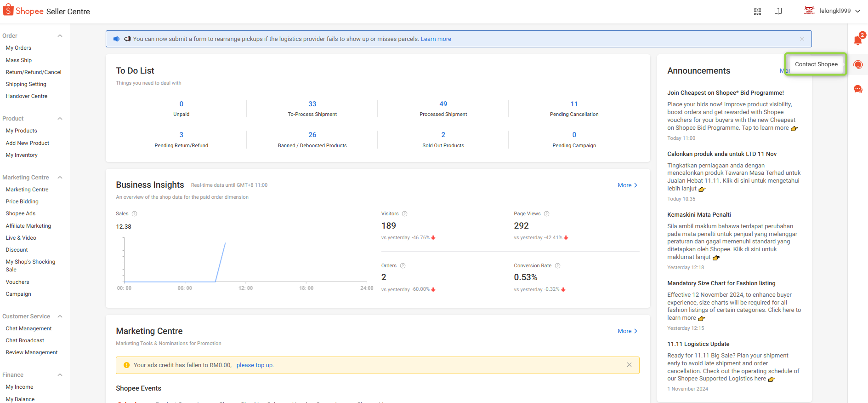
Task: Open the notifications bell icon
Action: tap(858, 40)
